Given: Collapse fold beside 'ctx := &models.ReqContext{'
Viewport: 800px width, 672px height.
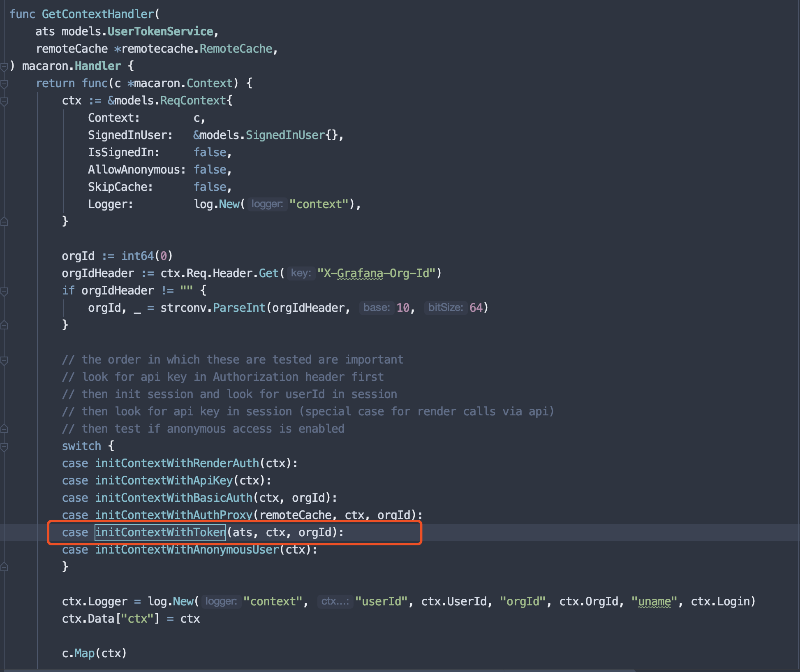Looking at the screenshot, I should coord(4,101).
